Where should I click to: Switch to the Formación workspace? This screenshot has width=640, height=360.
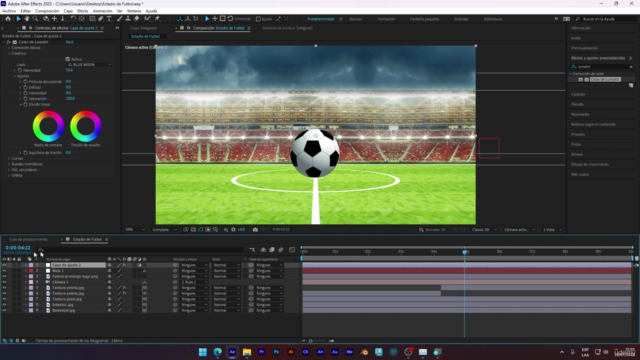386,19
